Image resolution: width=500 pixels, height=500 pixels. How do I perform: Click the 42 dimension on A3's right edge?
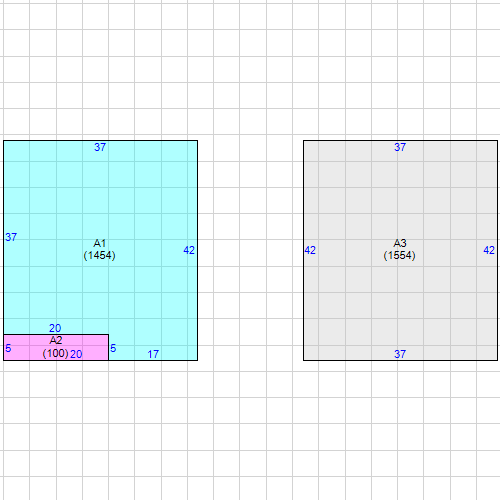[x=489, y=250]
